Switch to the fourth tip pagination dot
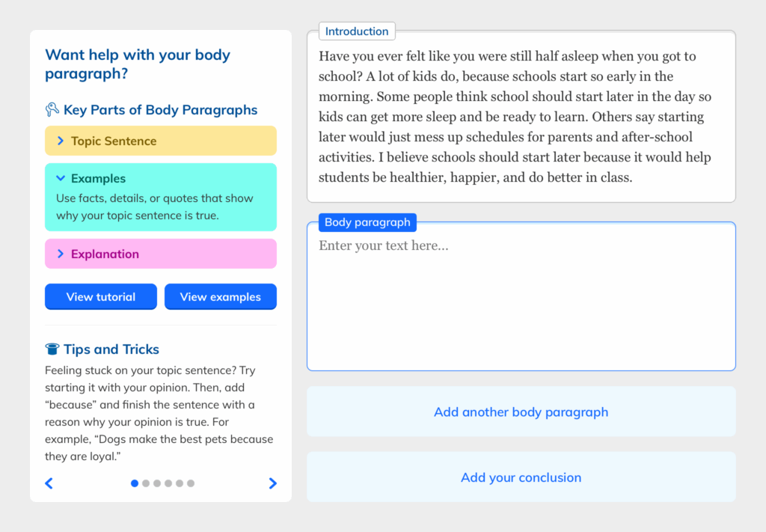This screenshot has width=766, height=532. pos(168,483)
